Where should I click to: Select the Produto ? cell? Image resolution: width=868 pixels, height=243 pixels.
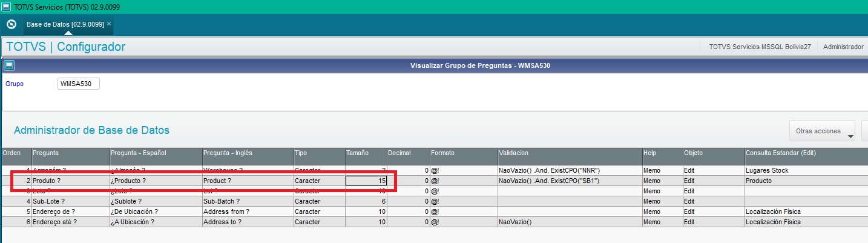(70, 181)
